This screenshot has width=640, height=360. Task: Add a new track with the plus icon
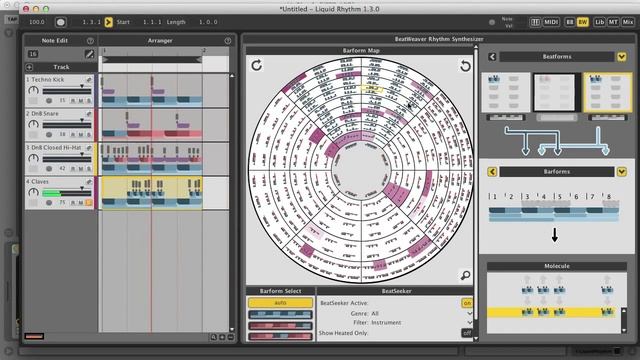click(29, 67)
